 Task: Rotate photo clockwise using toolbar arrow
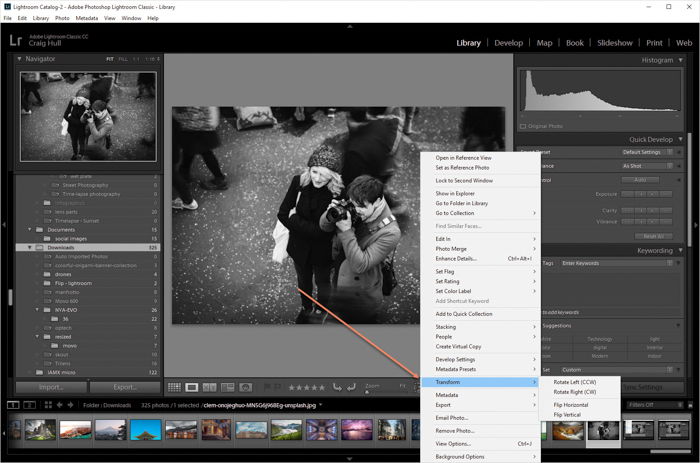tap(352, 387)
